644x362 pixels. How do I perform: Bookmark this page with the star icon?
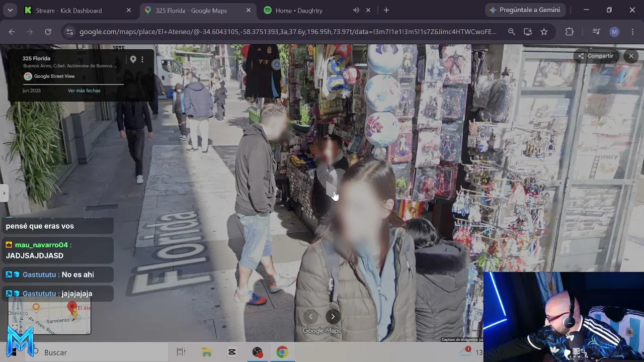click(x=544, y=32)
